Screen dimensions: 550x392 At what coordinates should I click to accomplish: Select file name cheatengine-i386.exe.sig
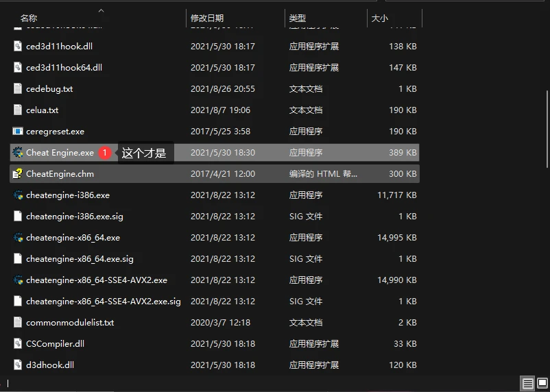[x=75, y=217]
